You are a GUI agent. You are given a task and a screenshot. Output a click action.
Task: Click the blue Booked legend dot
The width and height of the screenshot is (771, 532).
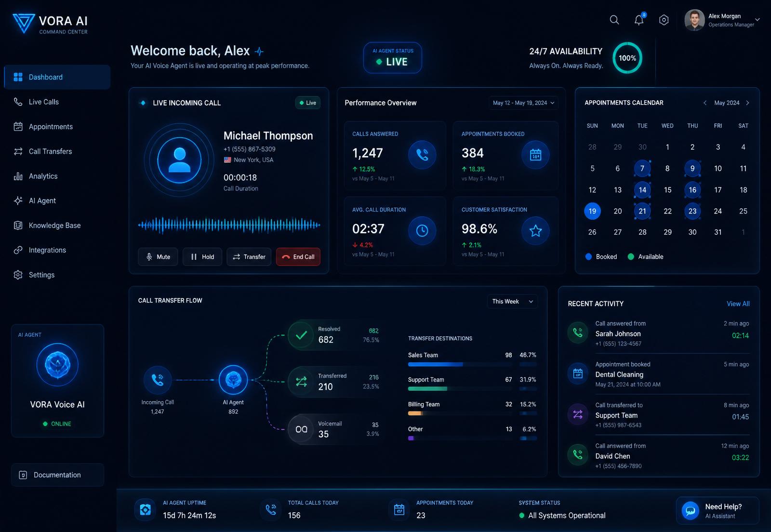(x=588, y=257)
